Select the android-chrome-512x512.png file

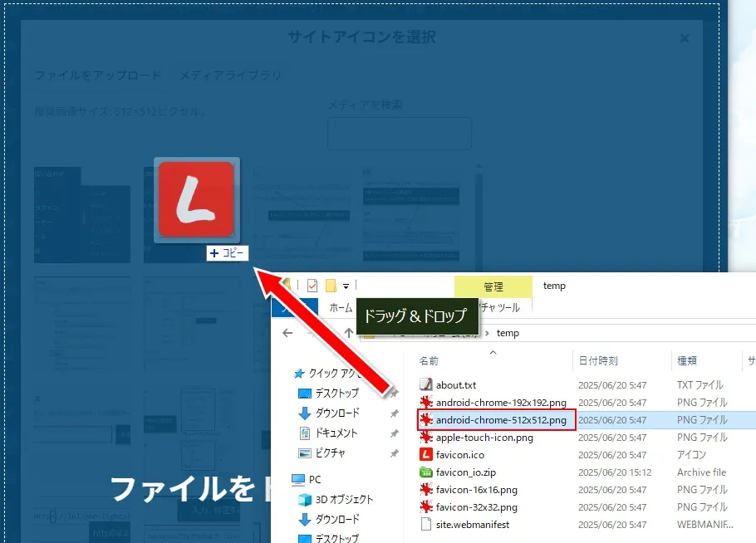click(x=501, y=420)
